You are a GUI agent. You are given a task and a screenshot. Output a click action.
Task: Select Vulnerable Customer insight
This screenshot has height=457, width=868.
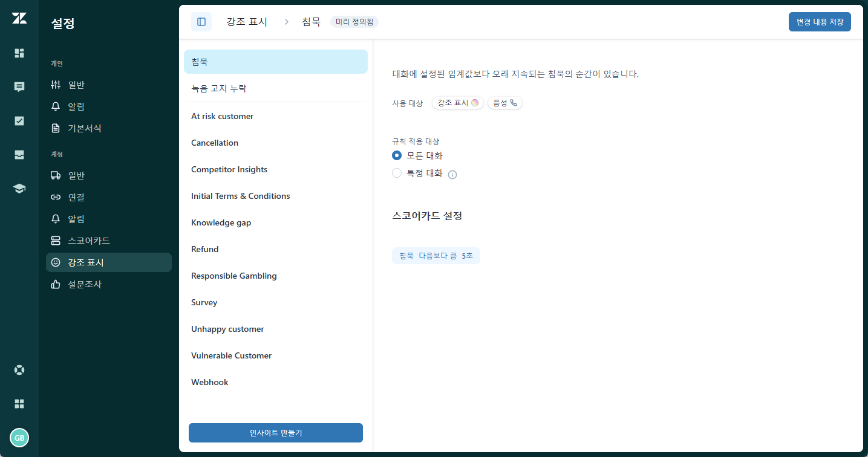pyautogui.click(x=276, y=355)
